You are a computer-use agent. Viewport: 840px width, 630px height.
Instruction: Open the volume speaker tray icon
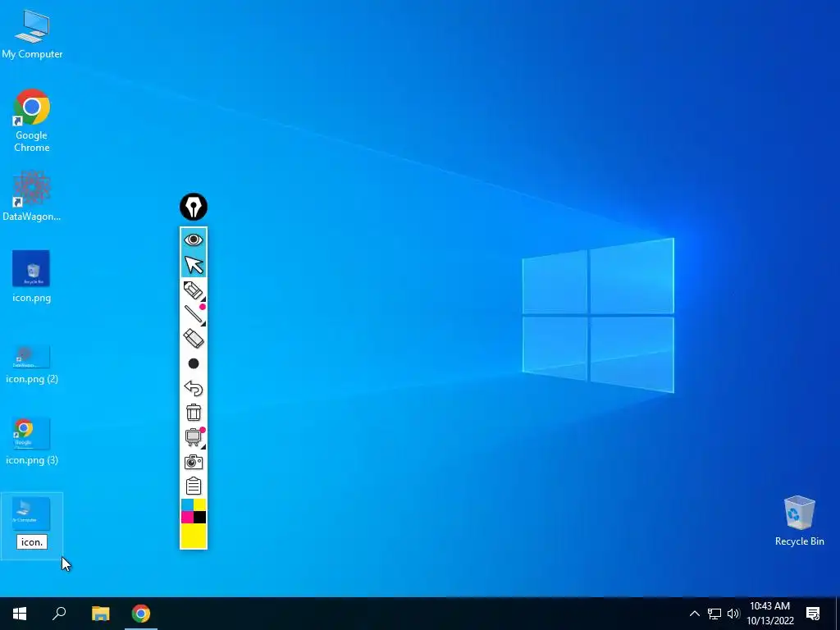[x=733, y=614]
